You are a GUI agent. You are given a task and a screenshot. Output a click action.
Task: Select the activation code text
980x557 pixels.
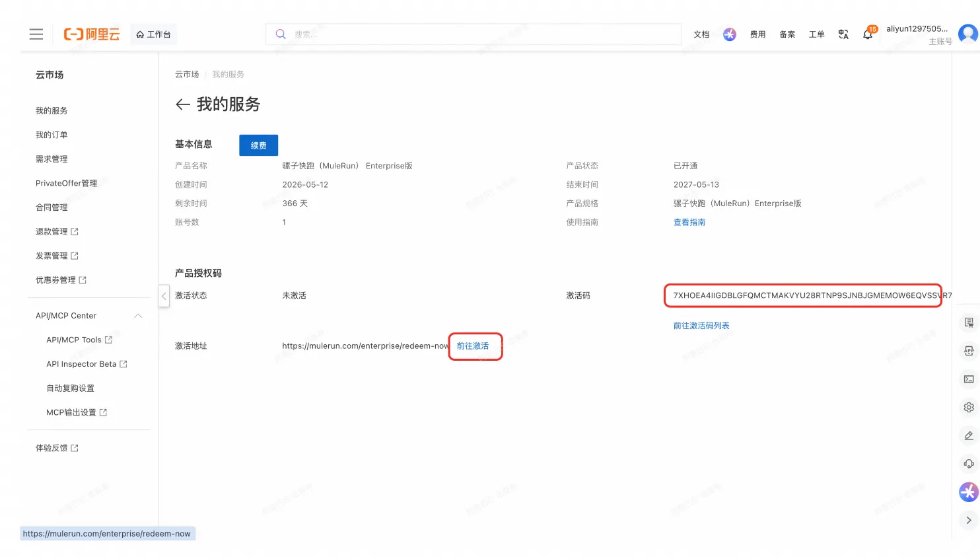[x=812, y=295]
